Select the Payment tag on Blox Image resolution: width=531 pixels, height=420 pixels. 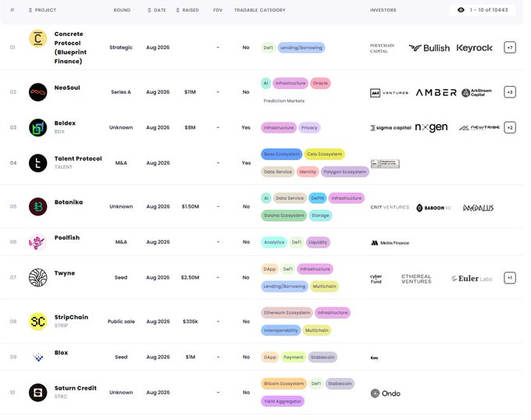(294, 358)
